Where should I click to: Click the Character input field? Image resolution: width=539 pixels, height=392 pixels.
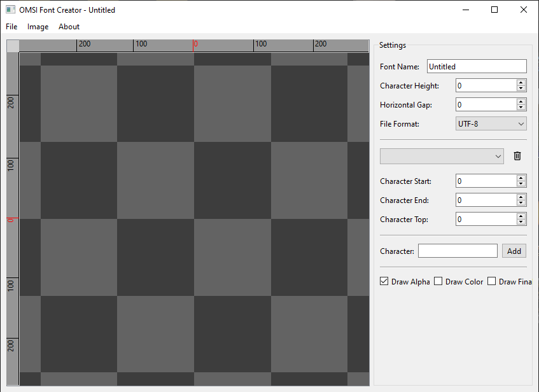[457, 251]
